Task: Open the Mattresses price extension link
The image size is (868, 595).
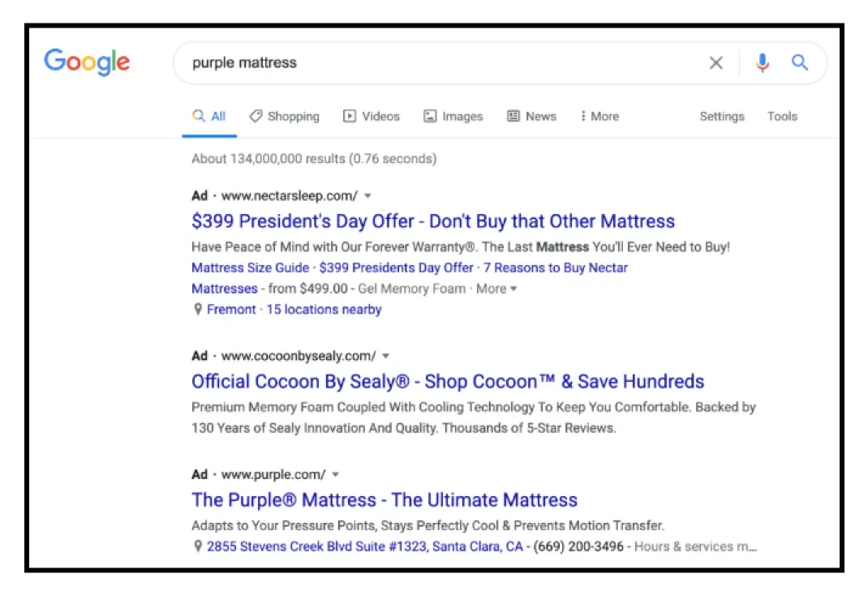Action: click(225, 289)
